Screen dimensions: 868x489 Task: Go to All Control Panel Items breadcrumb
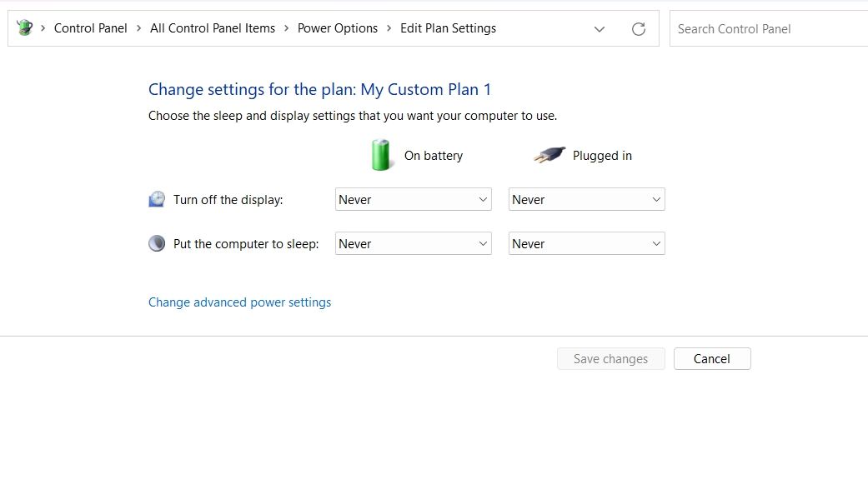[213, 28]
